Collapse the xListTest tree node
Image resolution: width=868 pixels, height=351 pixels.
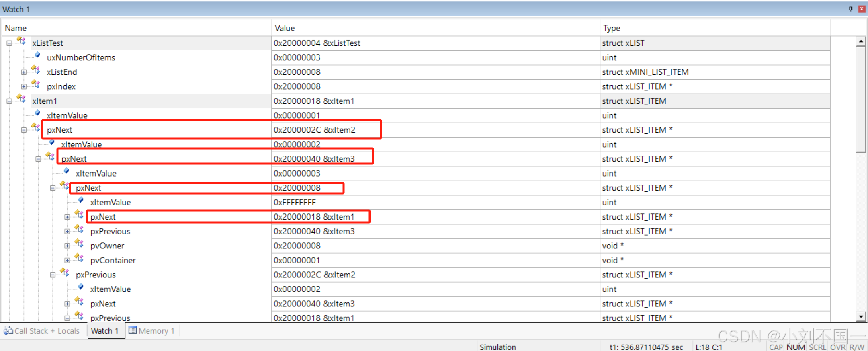(x=9, y=43)
